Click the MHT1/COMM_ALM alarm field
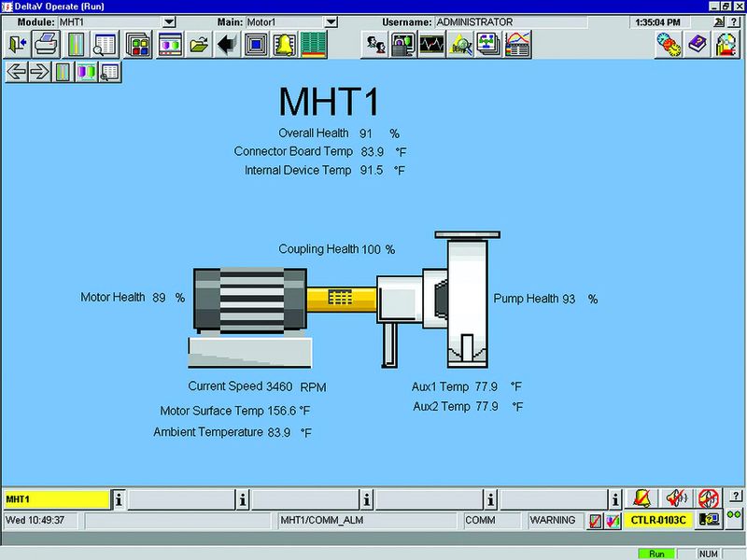The image size is (747, 560). [367, 521]
